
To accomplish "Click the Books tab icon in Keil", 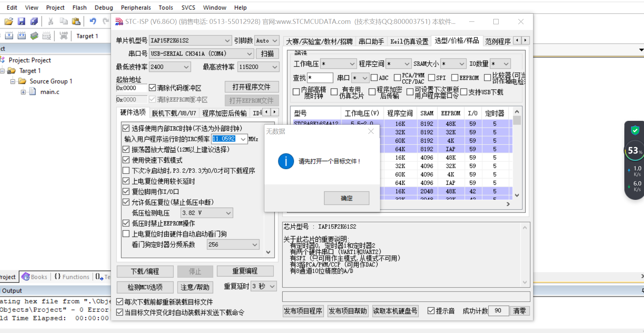I will coord(26,277).
